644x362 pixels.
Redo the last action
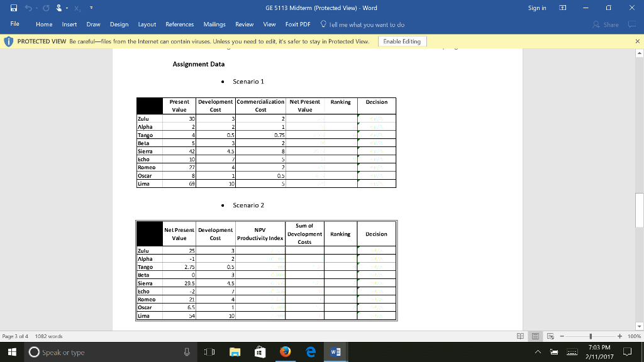pos(47,9)
